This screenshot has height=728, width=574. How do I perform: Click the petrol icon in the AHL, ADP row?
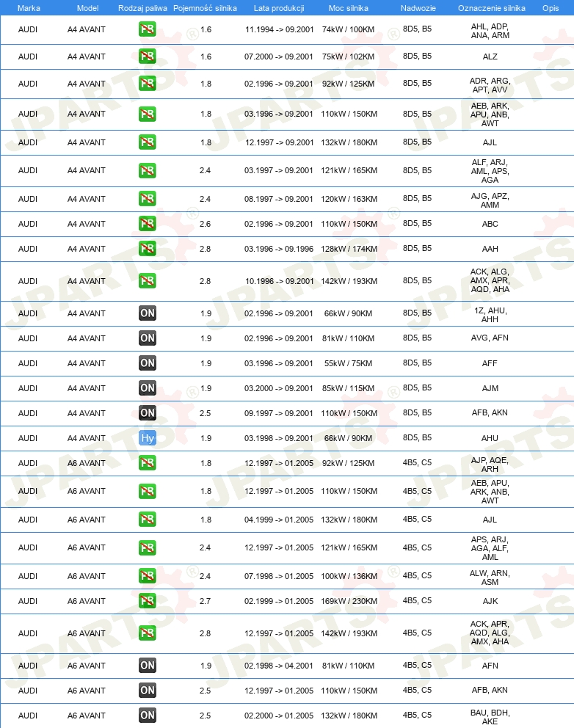pyautogui.click(x=148, y=29)
